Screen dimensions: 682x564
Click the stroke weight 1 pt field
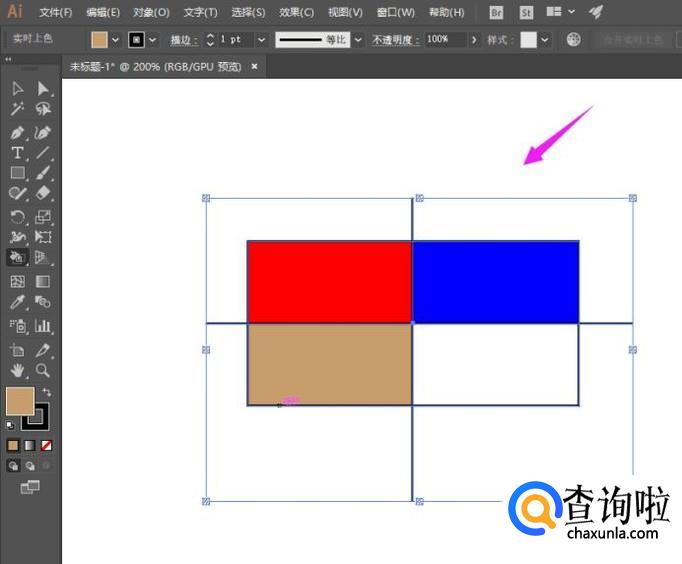coord(235,40)
